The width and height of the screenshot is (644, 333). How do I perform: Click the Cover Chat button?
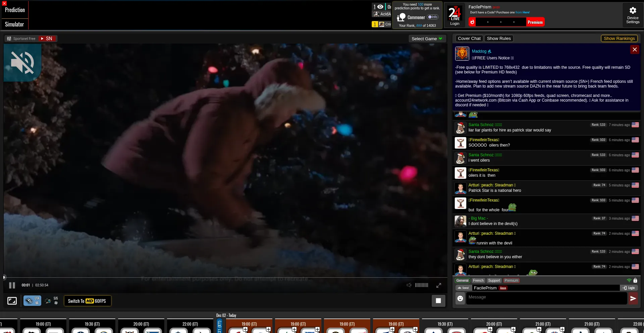tap(469, 39)
